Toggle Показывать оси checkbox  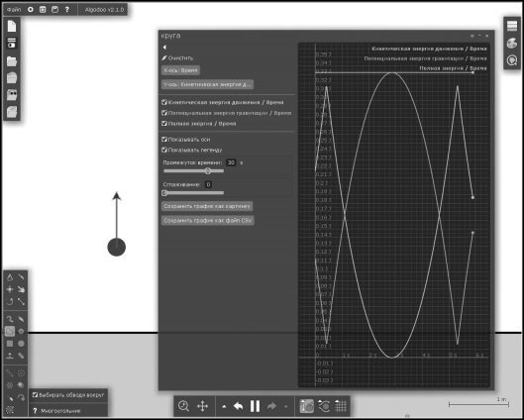point(164,139)
